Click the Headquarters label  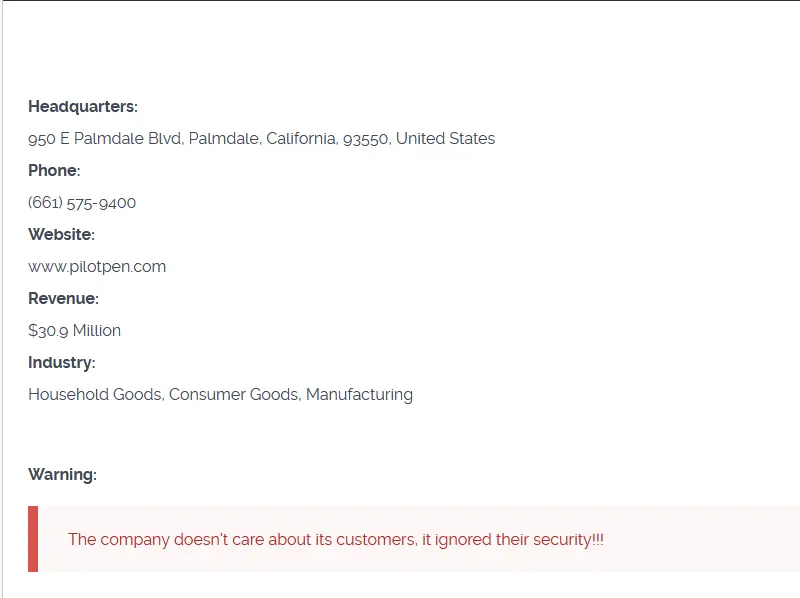click(83, 107)
